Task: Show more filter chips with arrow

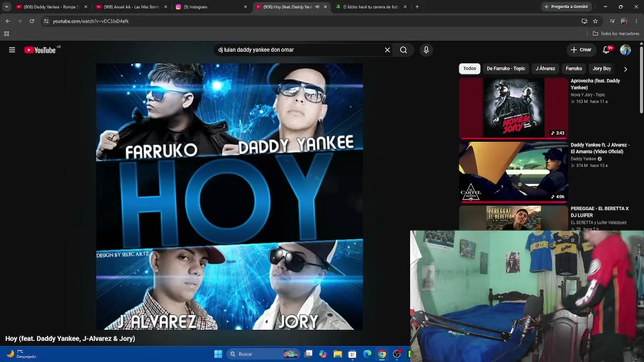Action: coord(625,69)
